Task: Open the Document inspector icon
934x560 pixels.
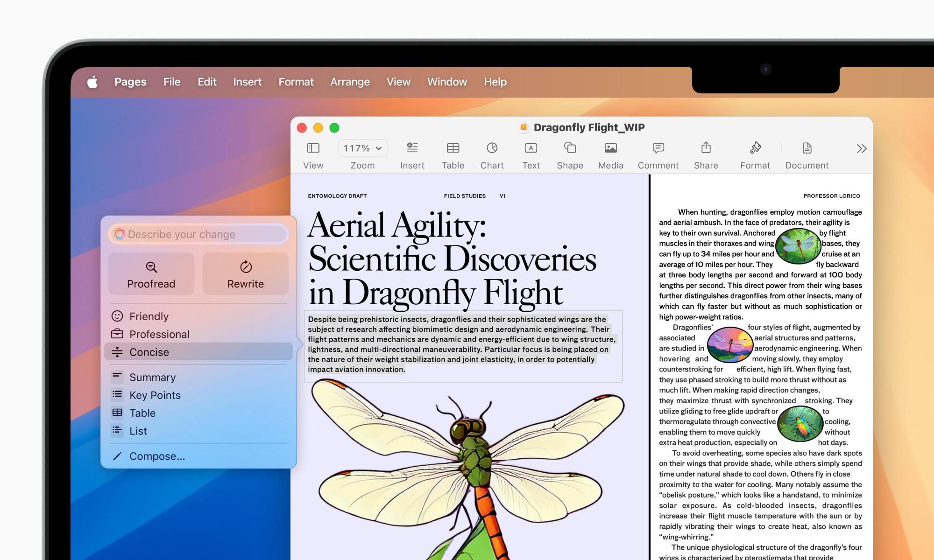Action: click(807, 148)
